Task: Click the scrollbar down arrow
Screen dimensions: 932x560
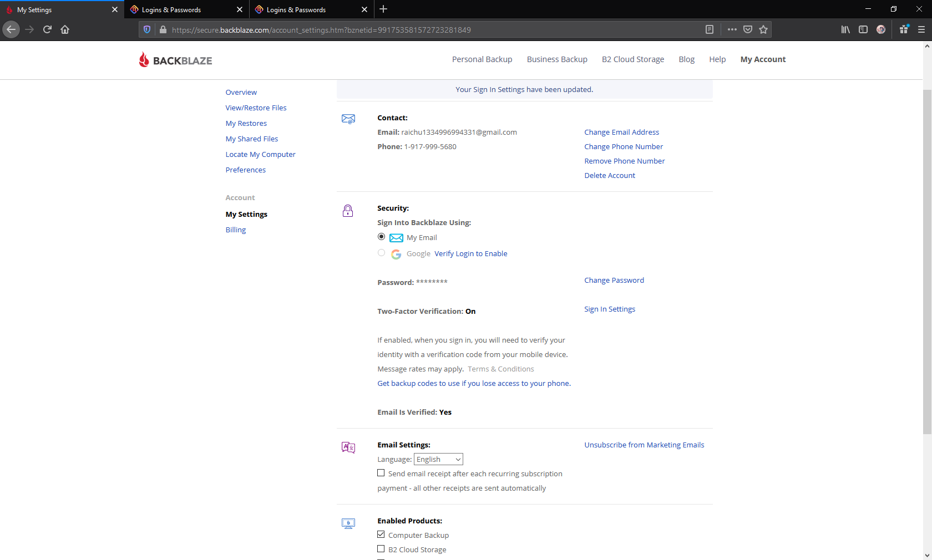Action: pyautogui.click(x=927, y=555)
